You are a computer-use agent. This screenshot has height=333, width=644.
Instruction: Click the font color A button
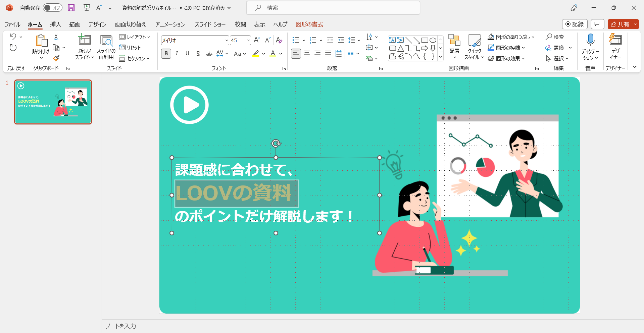point(273,54)
